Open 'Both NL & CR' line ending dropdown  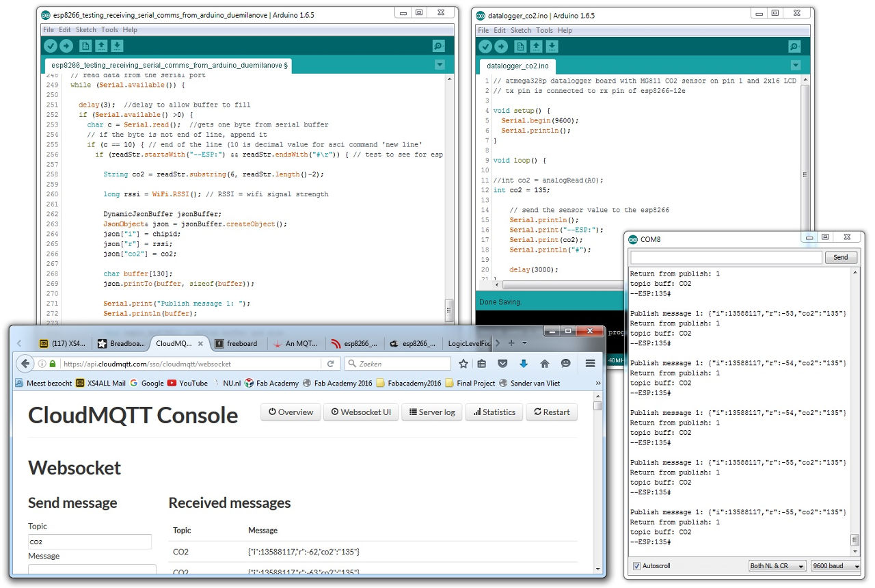[777, 566]
